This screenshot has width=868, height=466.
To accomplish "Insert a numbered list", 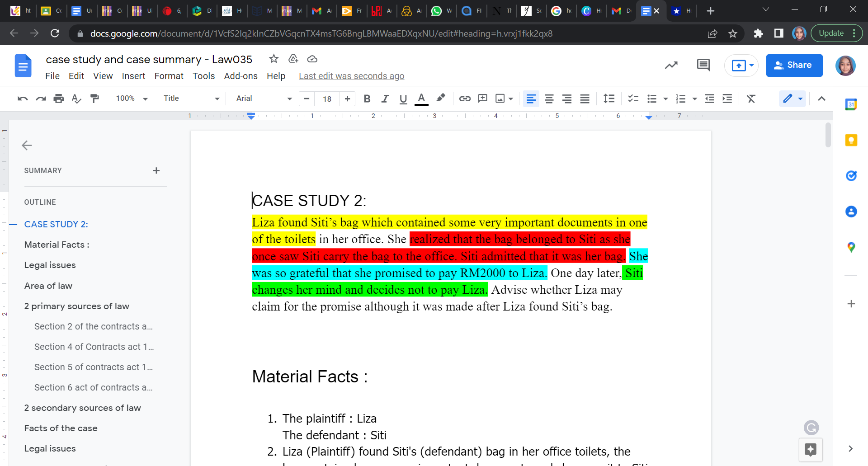I will coord(681,99).
